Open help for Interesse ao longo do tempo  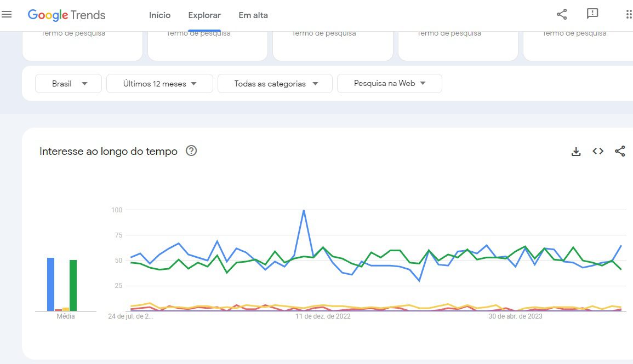click(x=191, y=151)
